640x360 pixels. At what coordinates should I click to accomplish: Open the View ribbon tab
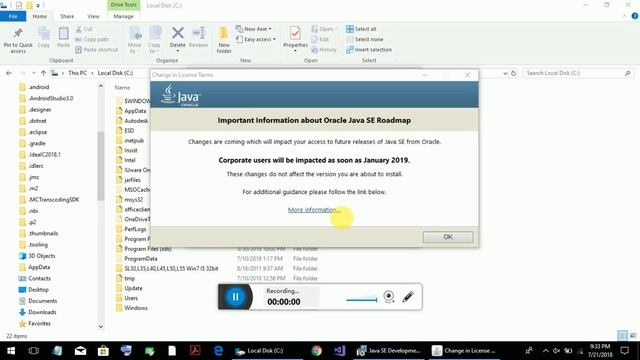click(93, 16)
